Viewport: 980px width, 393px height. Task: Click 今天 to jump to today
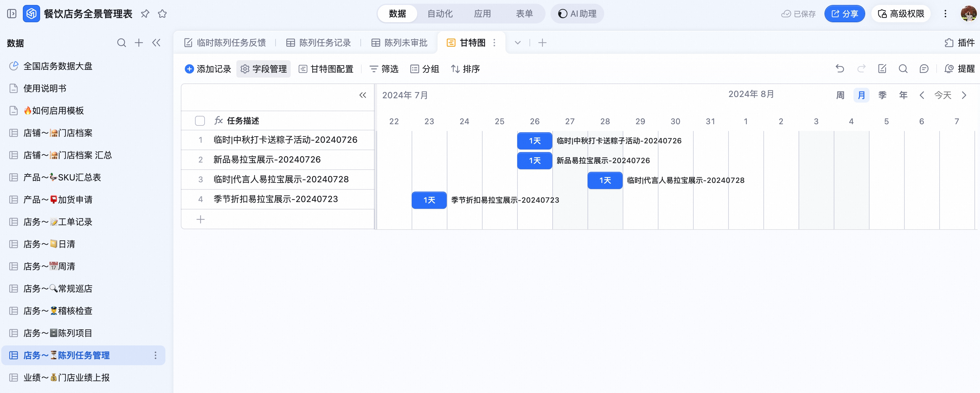[x=943, y=95]
